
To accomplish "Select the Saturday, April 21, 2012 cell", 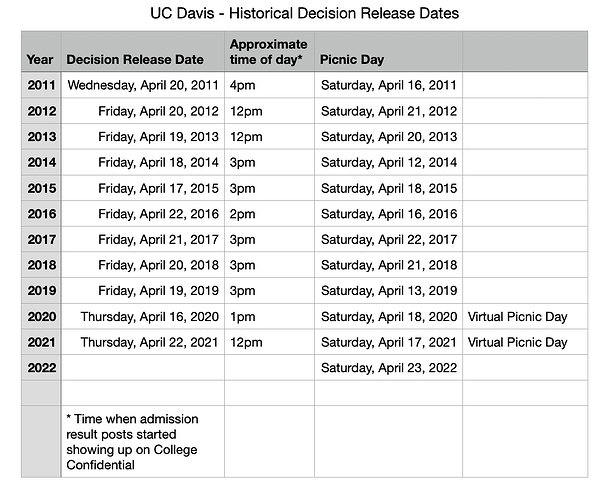I will click(389, 111).
